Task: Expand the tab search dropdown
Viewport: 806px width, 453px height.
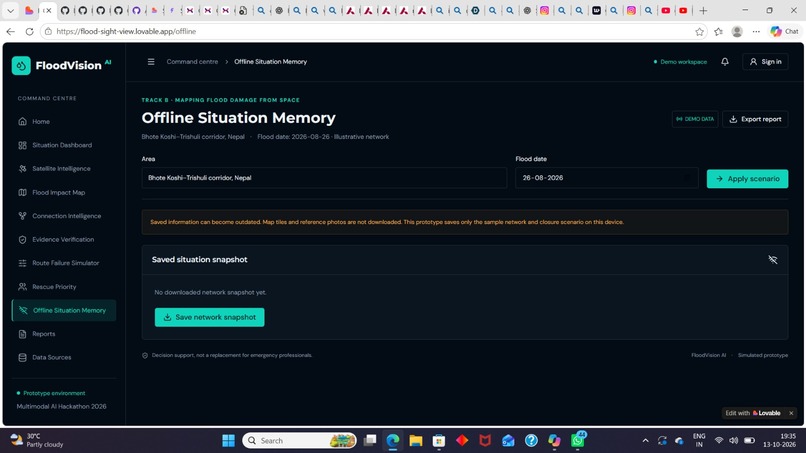Action: tap(10, 10)
